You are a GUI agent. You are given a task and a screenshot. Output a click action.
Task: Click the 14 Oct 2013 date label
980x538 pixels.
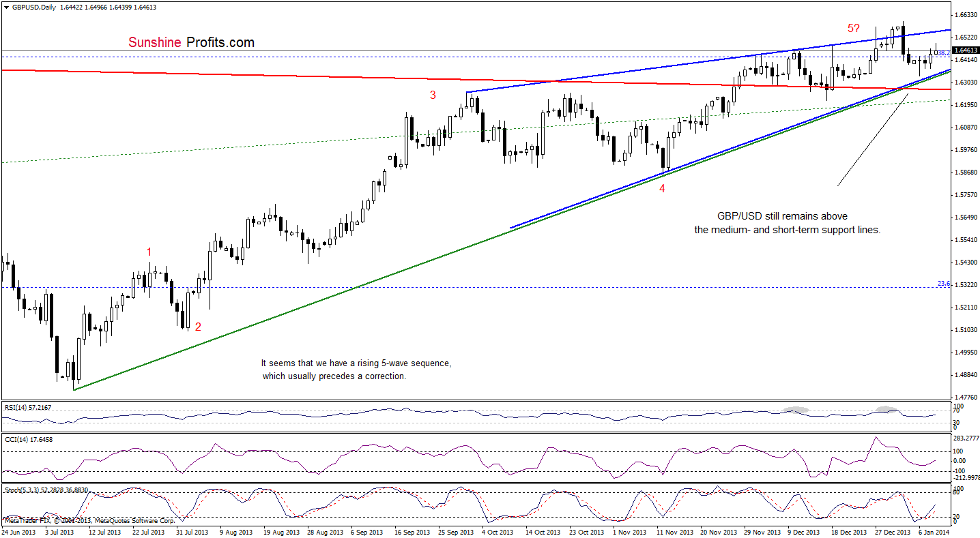(542, 531)
